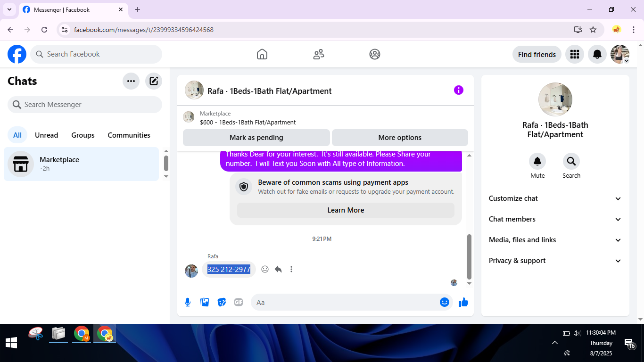Viewport: 644px width, 362px height.
Task: Click the Find friends button
Action: (537, 54)
